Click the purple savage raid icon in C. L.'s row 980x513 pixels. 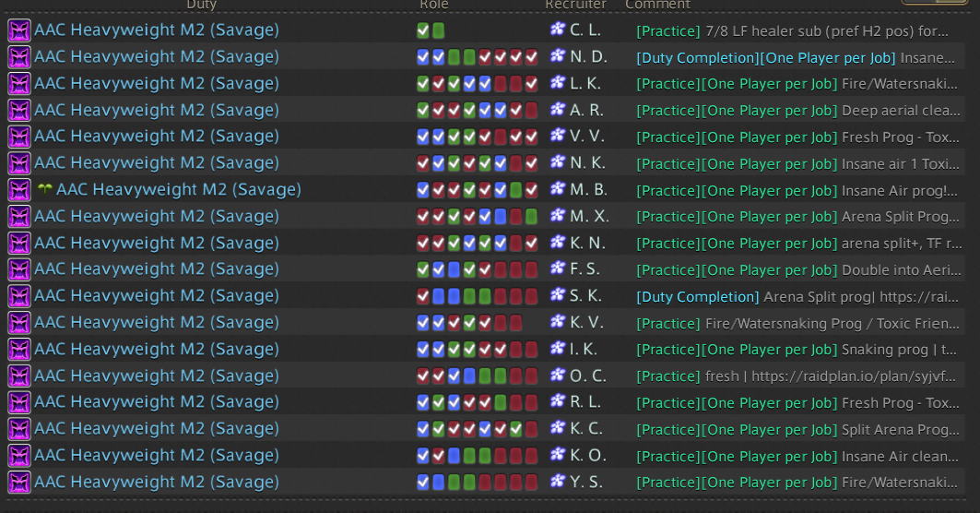pos(19,30)
